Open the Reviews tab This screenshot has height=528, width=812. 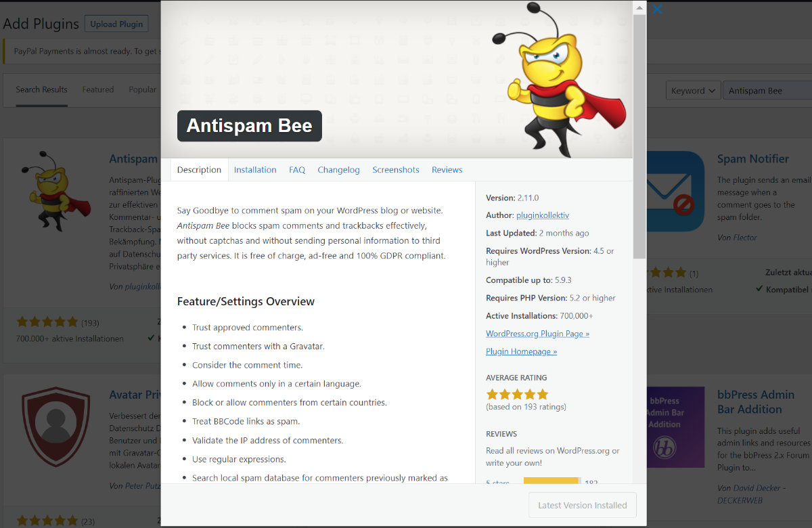[x=447, y=170]
